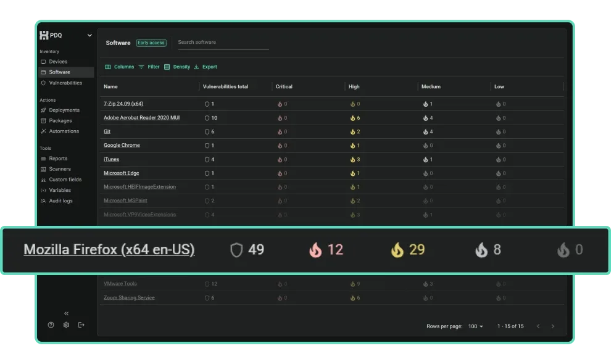Open the Columns chooser
Screen dimensions: 611x364
click(119, 67)
